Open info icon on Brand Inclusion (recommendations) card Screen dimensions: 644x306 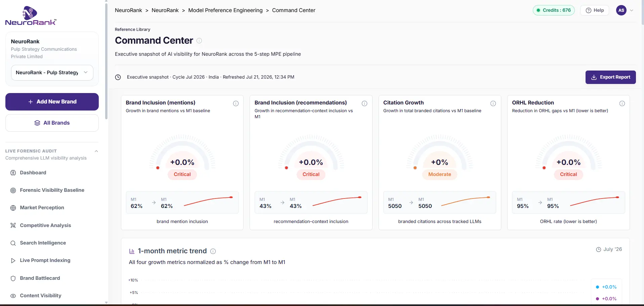(364, 103)
